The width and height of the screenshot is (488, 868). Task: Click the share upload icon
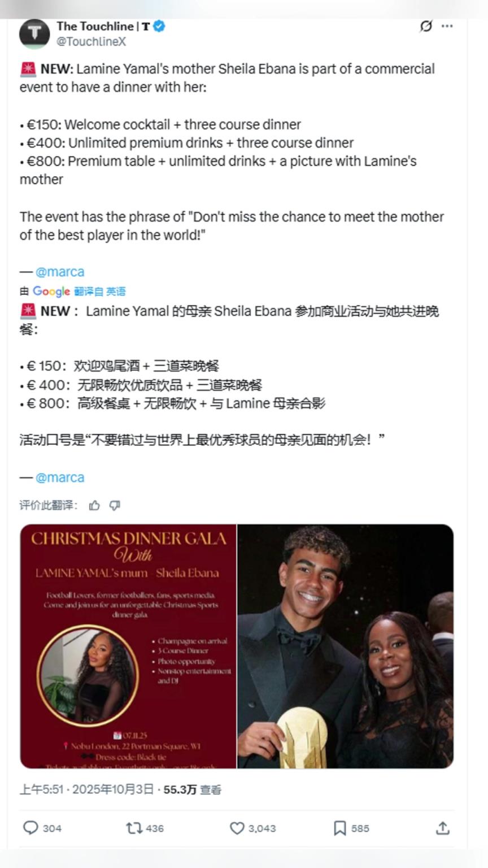[443, 828]
